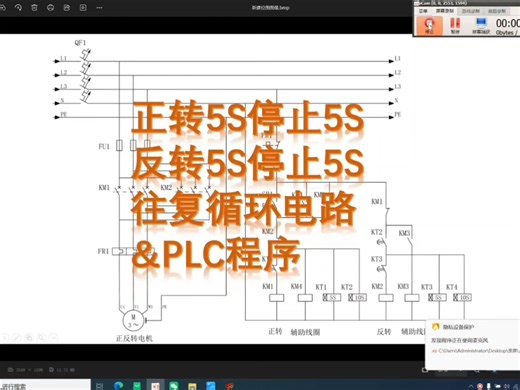Viewport: 520px width, 390px height.
Task: Click the green app icon next to Edge
Action: tap(137, 386)
